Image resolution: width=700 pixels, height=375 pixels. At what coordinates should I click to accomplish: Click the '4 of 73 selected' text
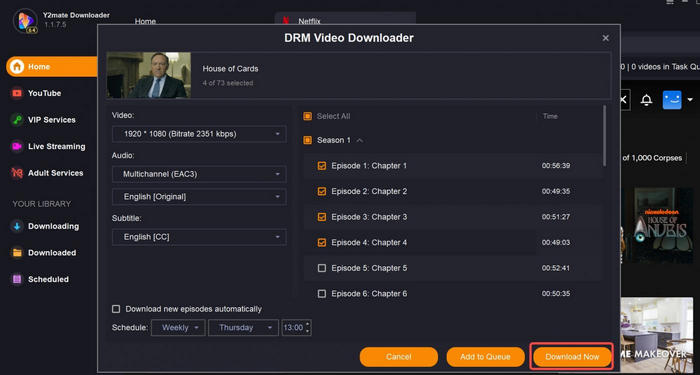point(228,83)
